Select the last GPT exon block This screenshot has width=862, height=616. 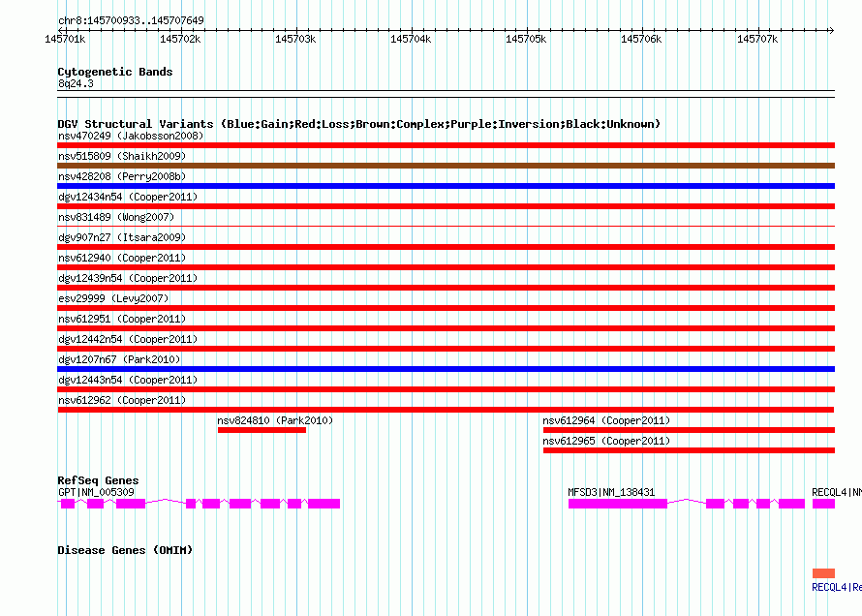323,504
